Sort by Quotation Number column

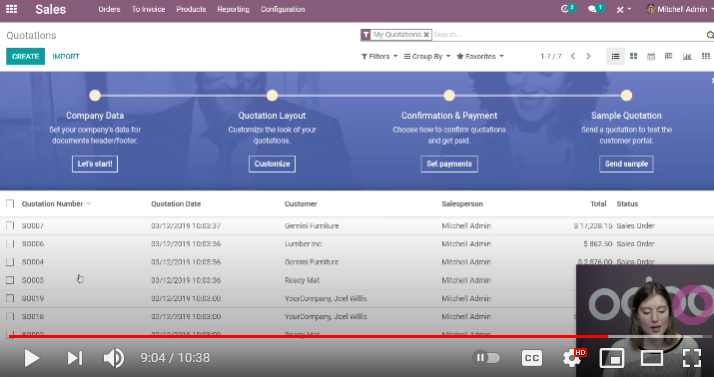52,204
